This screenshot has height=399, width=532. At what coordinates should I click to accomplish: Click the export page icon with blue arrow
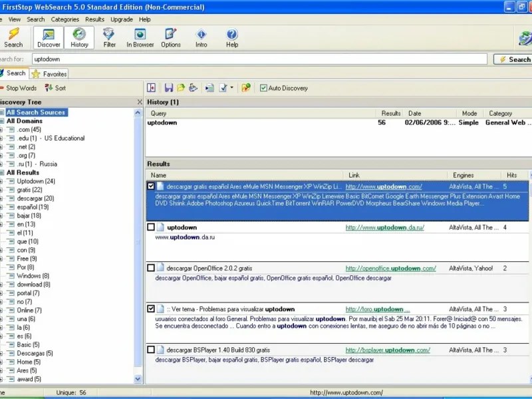pyautogui.click(x=209, y=88)
